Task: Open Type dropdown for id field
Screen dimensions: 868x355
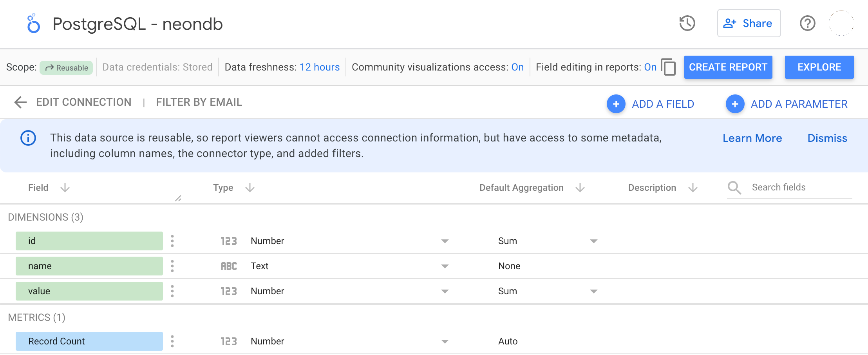Action: coord(445,241)
